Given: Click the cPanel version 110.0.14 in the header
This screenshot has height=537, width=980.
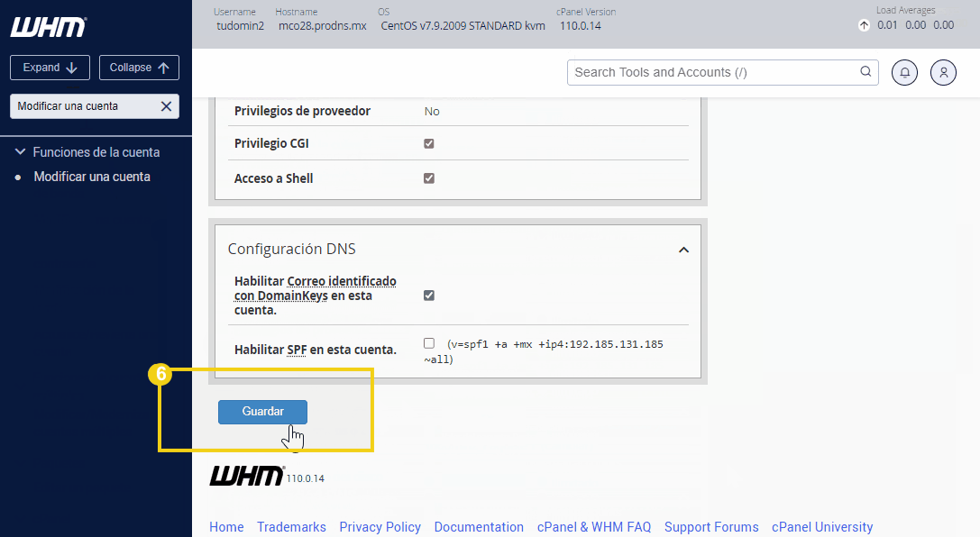Looking at the screenshot, I should [x=580, y=25].
